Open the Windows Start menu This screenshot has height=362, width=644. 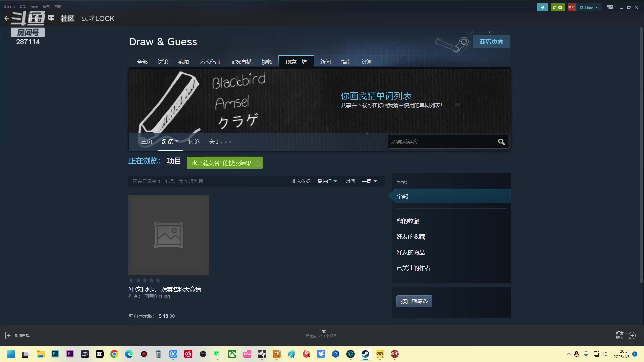tap(11, 354)
